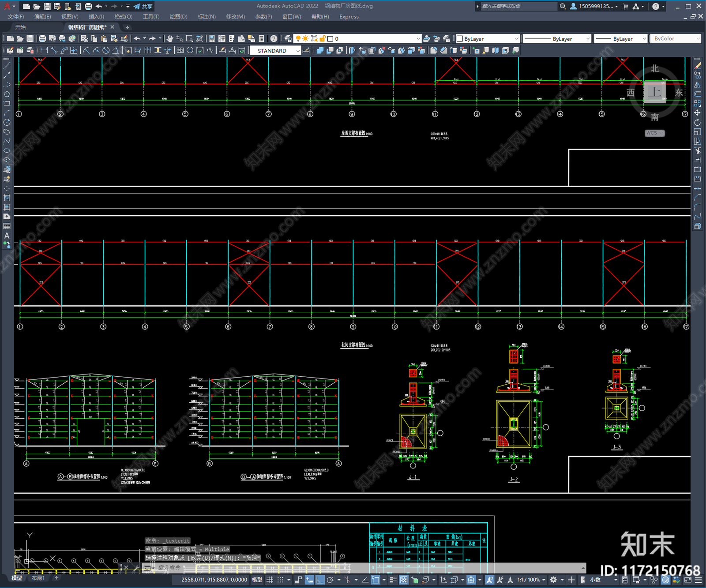Image resolution: width=706 pixels, height=588 pixels.
Task: Toggle annotation visibility icon in status bar
Action: pos(490,580)
